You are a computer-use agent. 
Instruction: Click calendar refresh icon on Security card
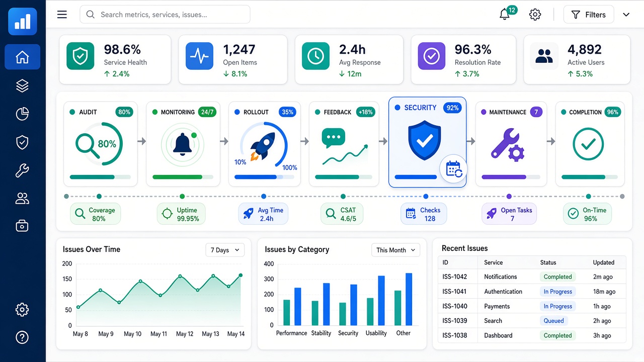[454, 169]
